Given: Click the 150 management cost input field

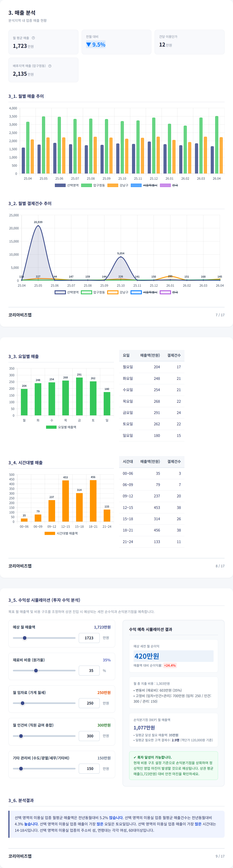Looking at the screenshot, I should (89, 769).
